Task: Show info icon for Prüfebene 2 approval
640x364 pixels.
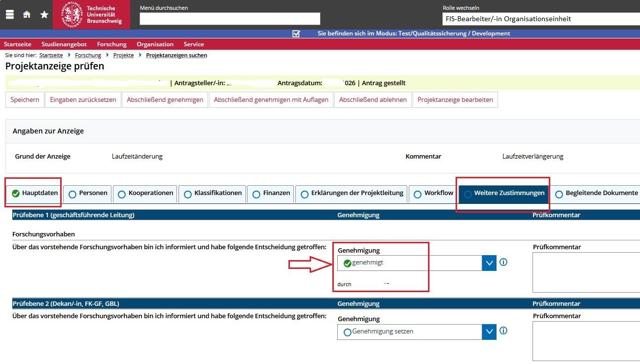Action: tap(503, 331)
